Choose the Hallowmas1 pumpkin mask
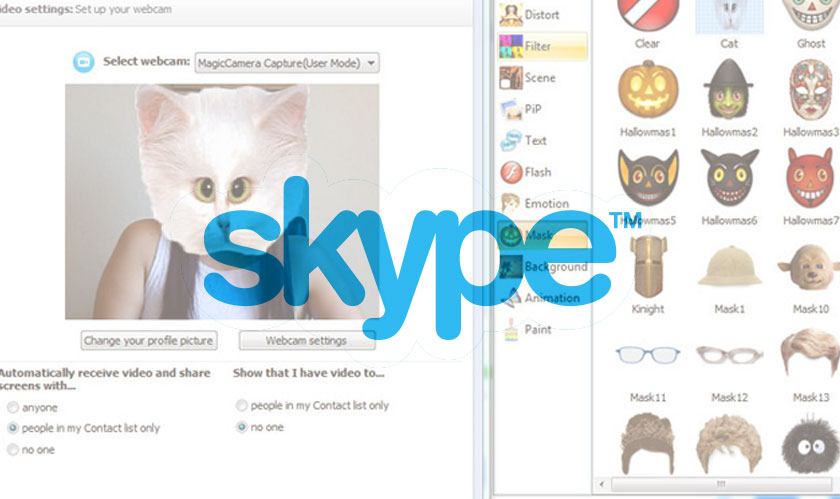840x499 pixels. pyautogui.click(x=648, y=90)
